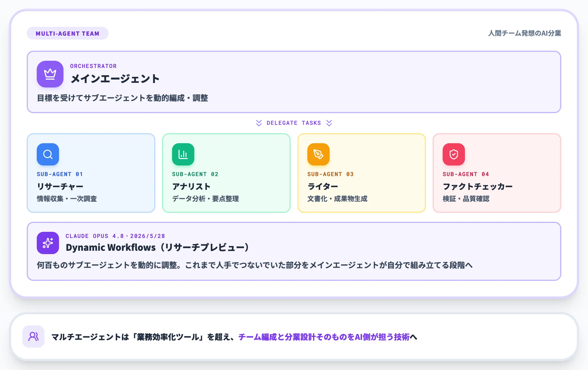588x370 pixels.
Task: Select the リサーチャー card title
Action: (x=60, y=186)
